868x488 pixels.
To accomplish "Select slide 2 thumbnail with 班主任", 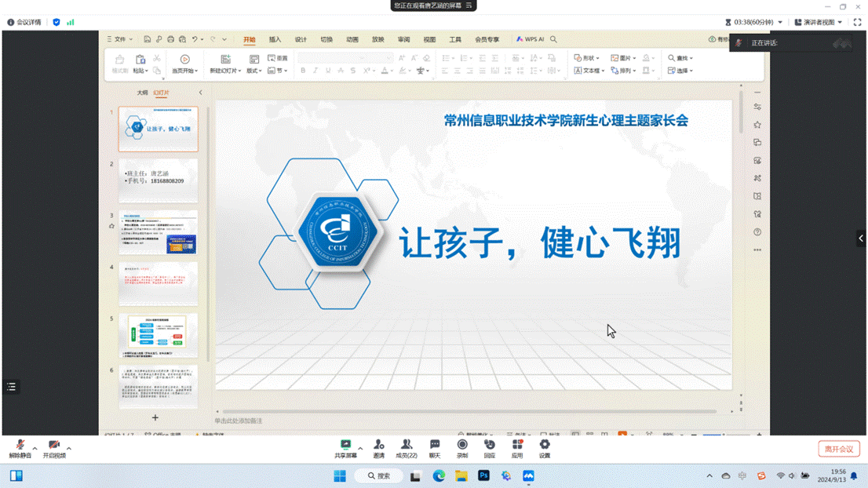I will point(159,180).
